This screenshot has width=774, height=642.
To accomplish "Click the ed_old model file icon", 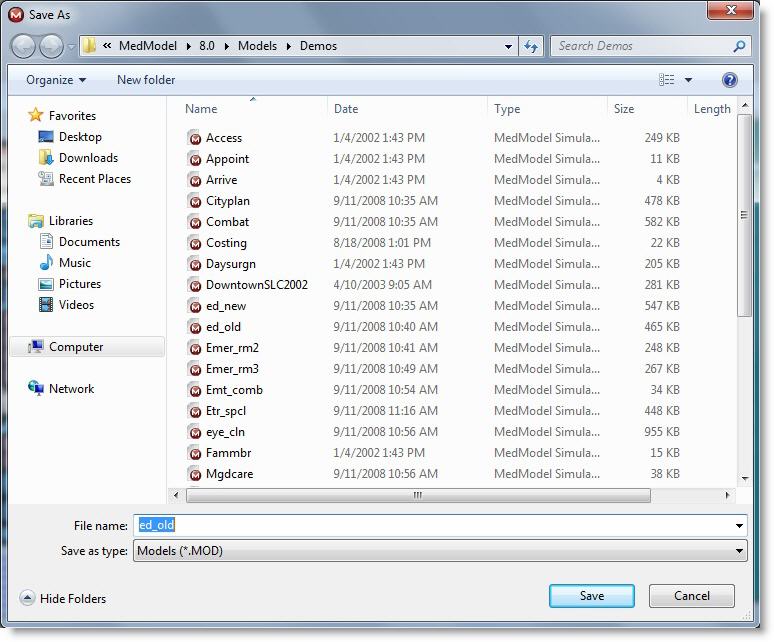I will click(x=195, y=327).
